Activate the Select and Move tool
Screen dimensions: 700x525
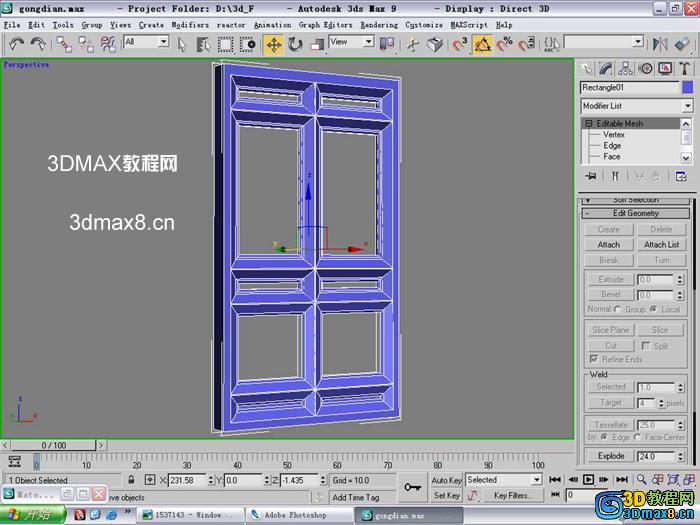(274, 44)
